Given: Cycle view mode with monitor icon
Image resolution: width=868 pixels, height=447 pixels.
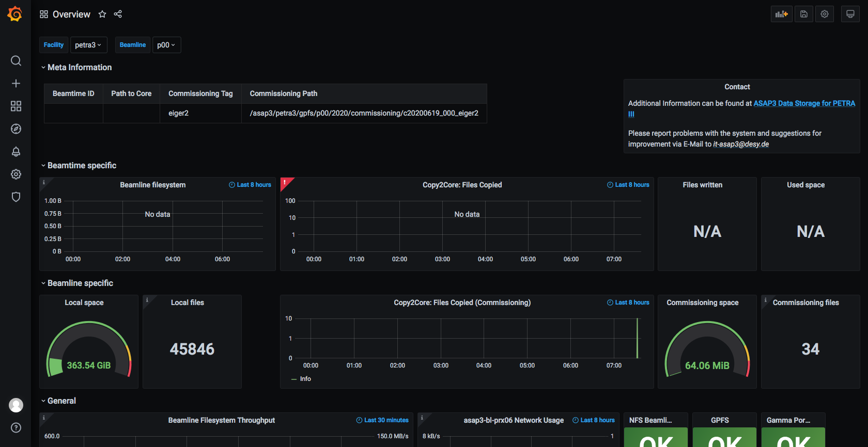Looking at the screenshot, I should tap(850, 14).
